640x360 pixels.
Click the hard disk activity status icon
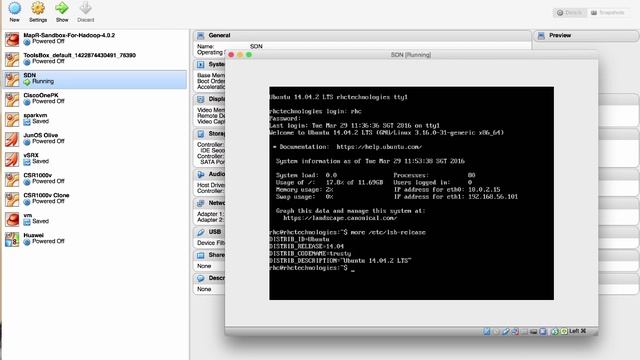[x=487, y=331]
